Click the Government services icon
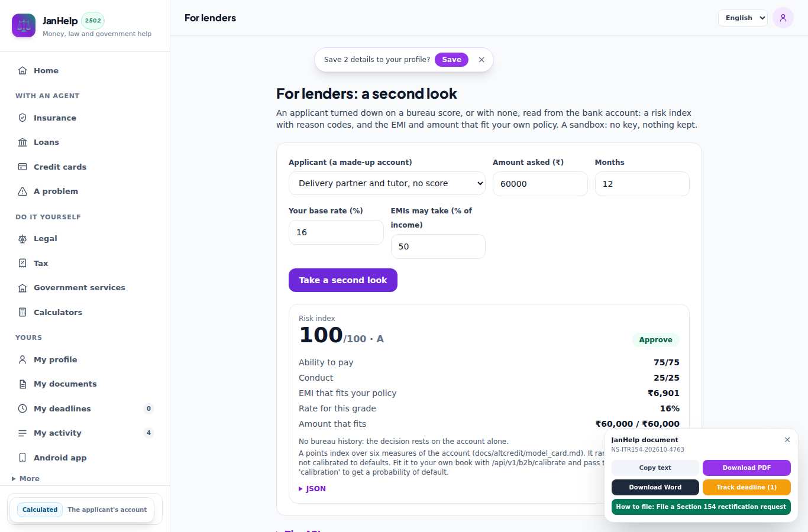 tap(22, 287)
